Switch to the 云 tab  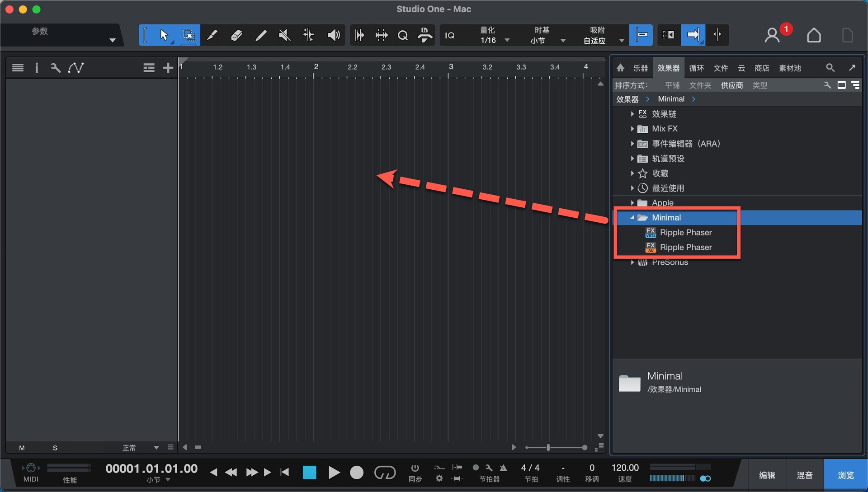pyautogui.click(x=741, y=68)
